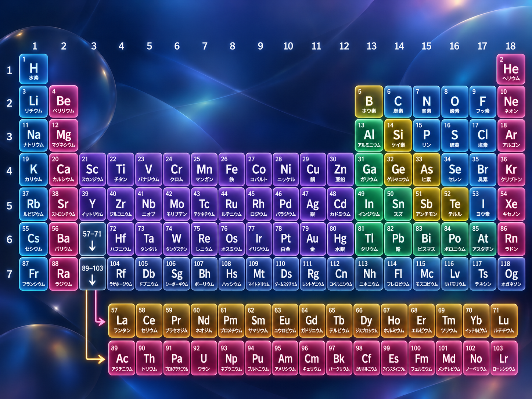This screenshot has height=399, width=532.
Task: Click the Neodymium (Nd) tile
Action: 204,320
